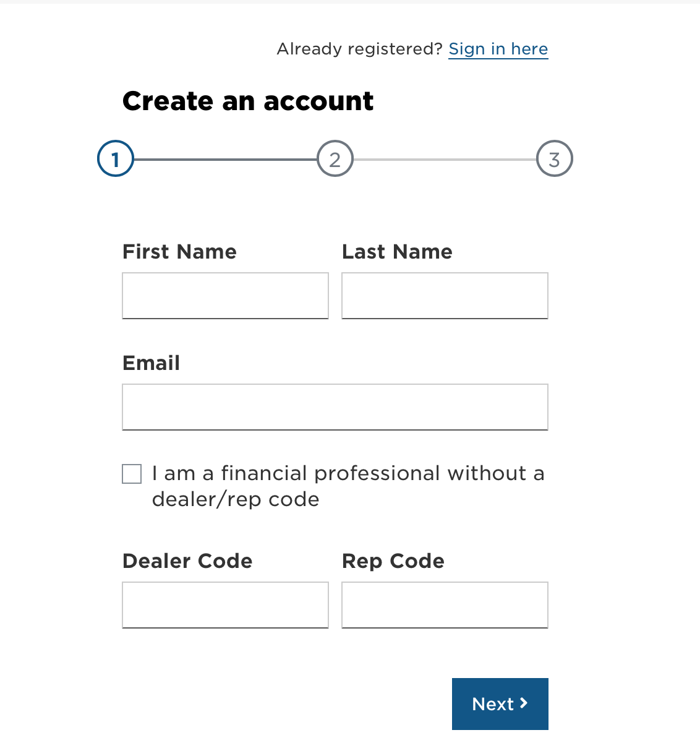Click the First Name field label

179,252
